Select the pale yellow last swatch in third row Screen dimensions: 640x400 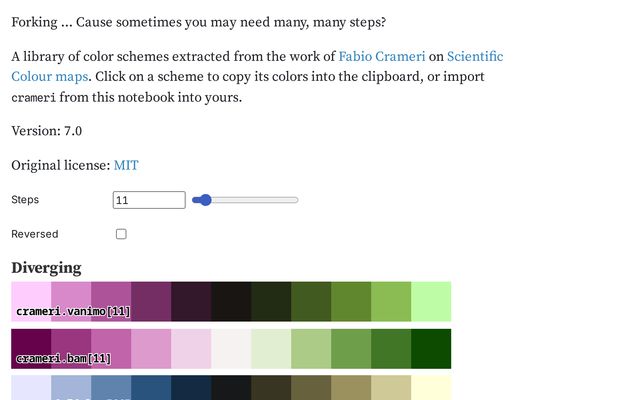(x=431, y=388)
